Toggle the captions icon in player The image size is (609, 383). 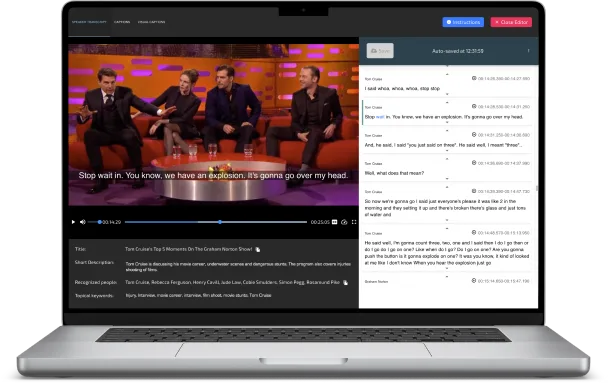[x=334, y=222]
